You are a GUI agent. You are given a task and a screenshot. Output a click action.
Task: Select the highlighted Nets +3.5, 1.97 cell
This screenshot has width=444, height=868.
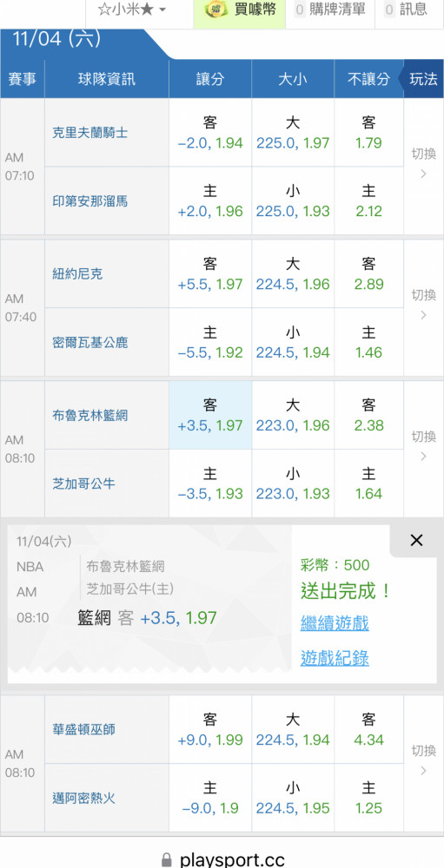[x=210, y=415]
